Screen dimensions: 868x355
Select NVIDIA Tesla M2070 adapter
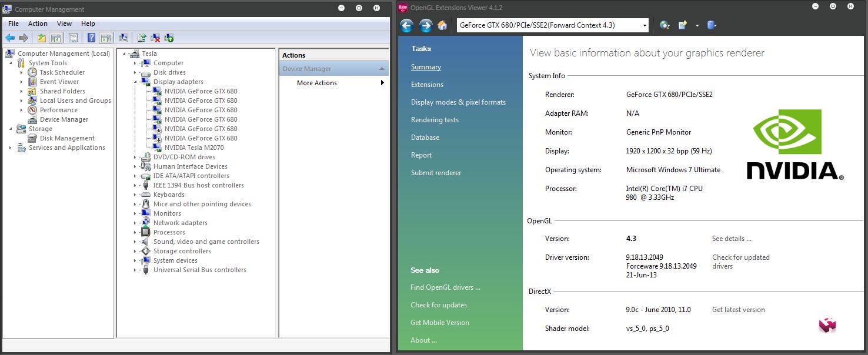coord(194,148)
